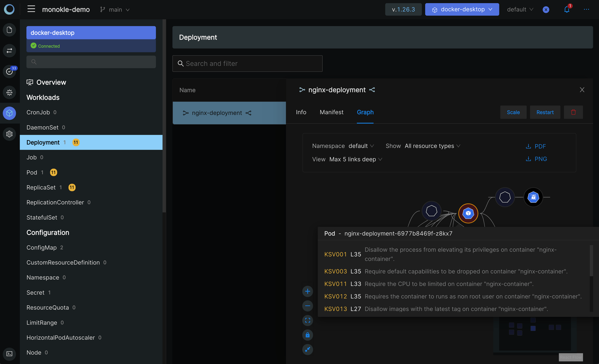Click the red delete trash icon

573,112
